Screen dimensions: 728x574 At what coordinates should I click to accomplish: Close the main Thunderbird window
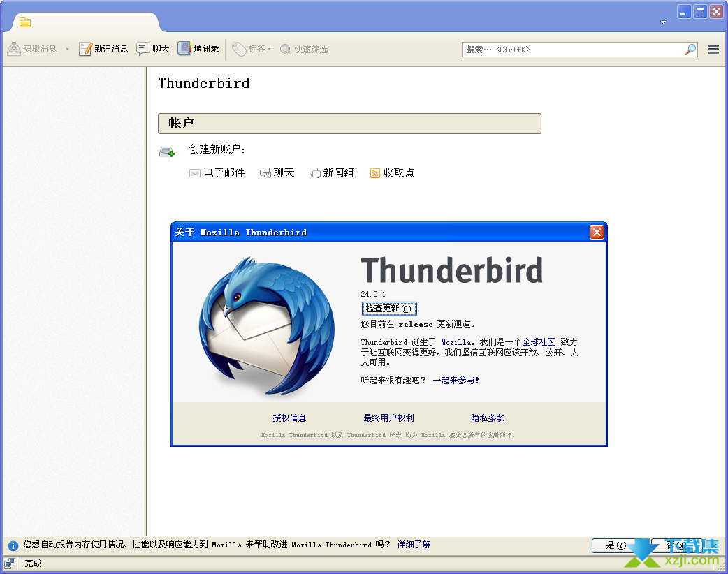click(716, 12)
